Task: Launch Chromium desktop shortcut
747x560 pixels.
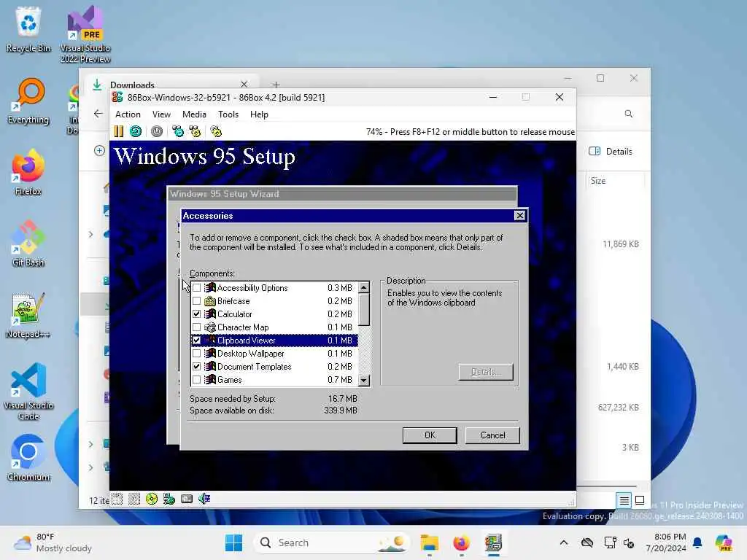Action: coord(28,458)
